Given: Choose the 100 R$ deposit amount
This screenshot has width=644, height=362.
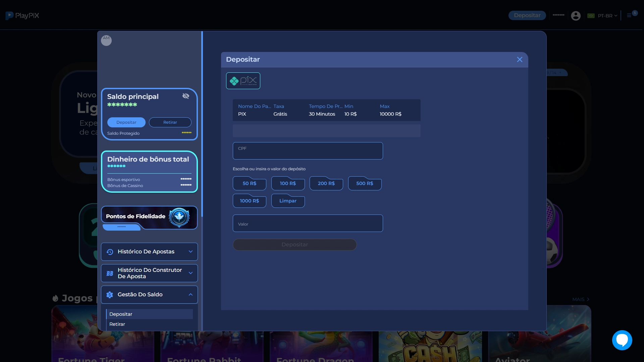Looking at the screenshot, I should point(288,183).
